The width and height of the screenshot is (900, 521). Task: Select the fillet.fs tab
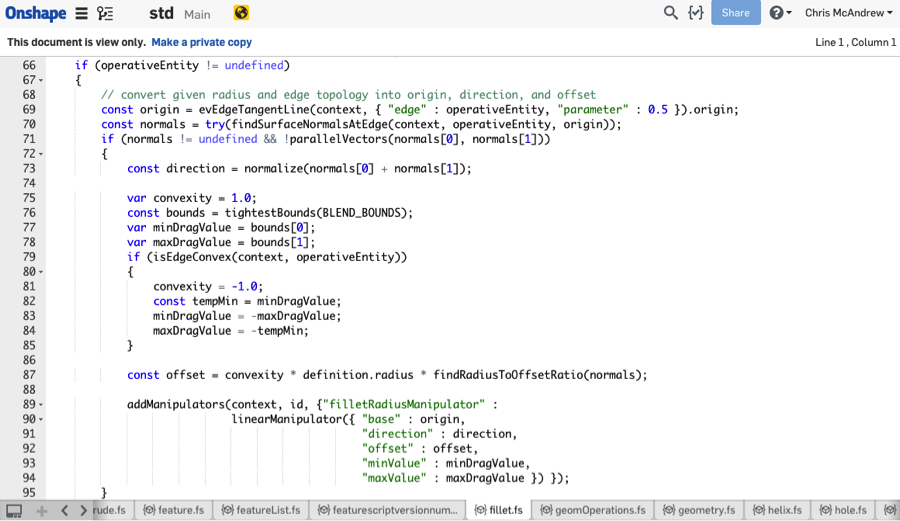click(x=499, y=510)
